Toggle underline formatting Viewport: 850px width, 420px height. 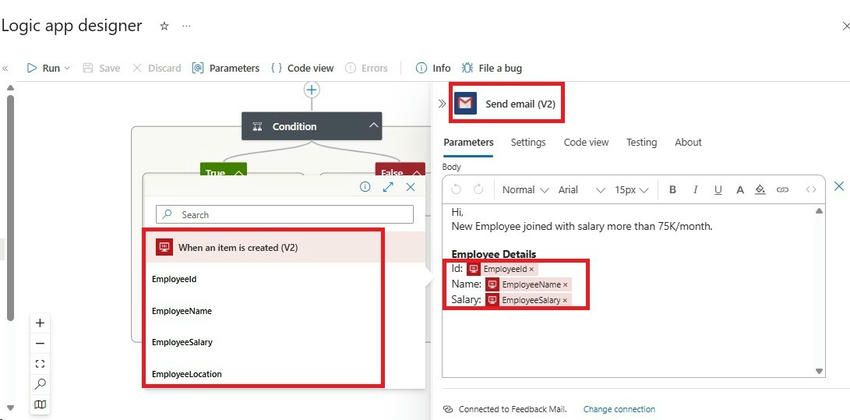pos(718,190)
